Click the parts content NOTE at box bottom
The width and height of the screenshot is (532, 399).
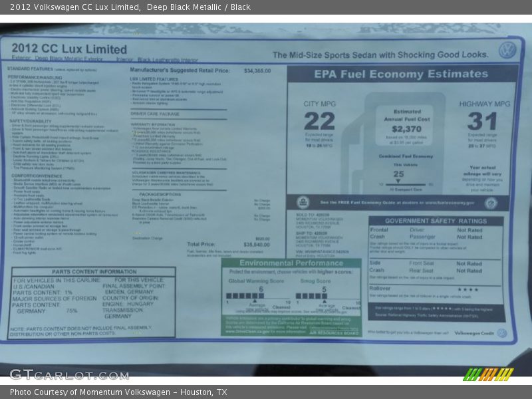[80, 331]
